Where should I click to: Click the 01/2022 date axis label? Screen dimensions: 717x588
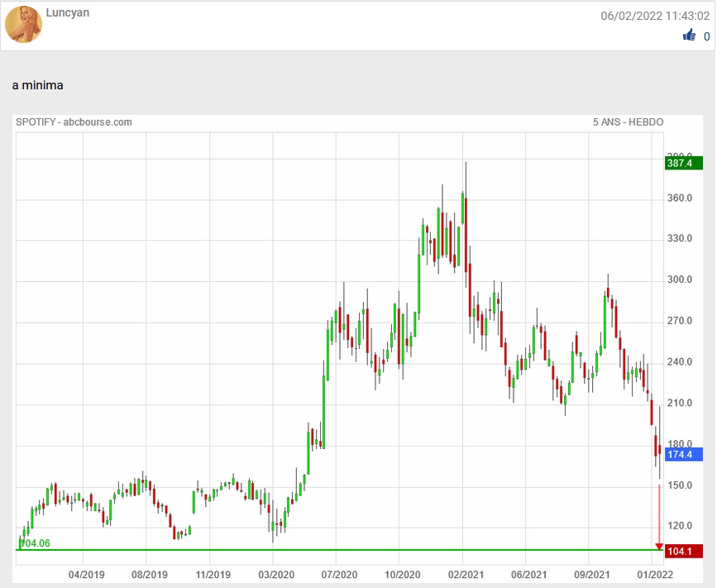tap(655, 574)
